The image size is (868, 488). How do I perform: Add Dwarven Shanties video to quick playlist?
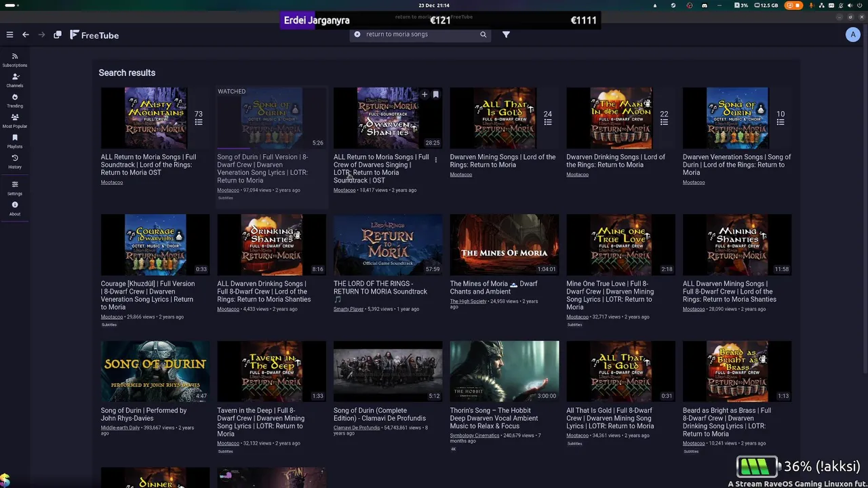pos(425,95)
